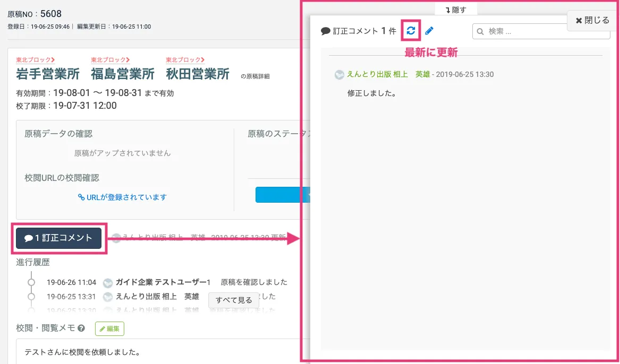Viewport: 620px width, 364px height.
Task: Hide the panel using 隠す
Action: (456, 10)
